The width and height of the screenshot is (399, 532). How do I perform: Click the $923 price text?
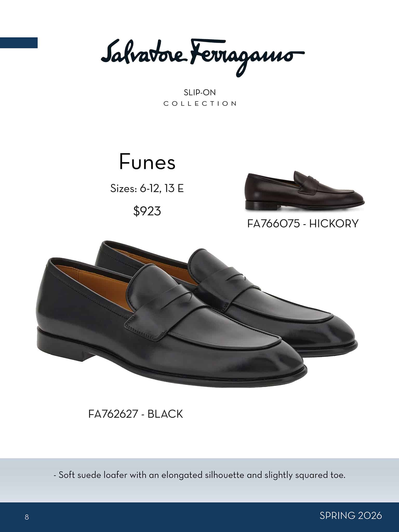tap(147, 211)
